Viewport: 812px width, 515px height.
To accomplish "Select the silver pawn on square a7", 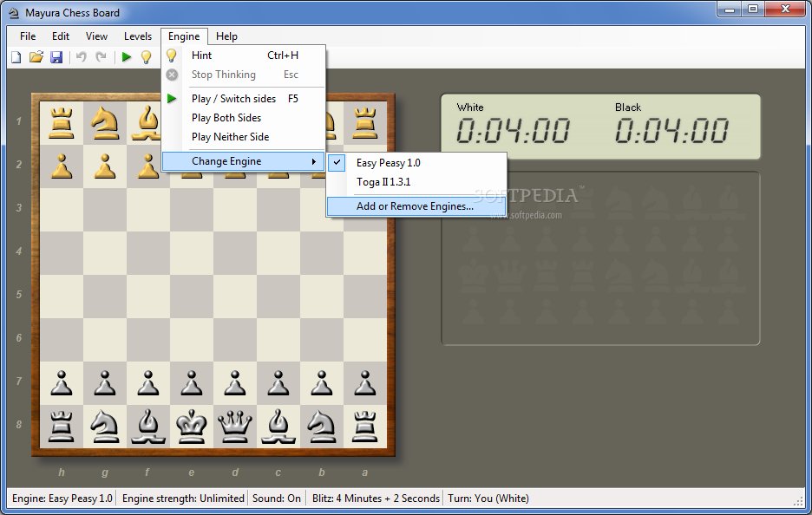I will point(365,383).
